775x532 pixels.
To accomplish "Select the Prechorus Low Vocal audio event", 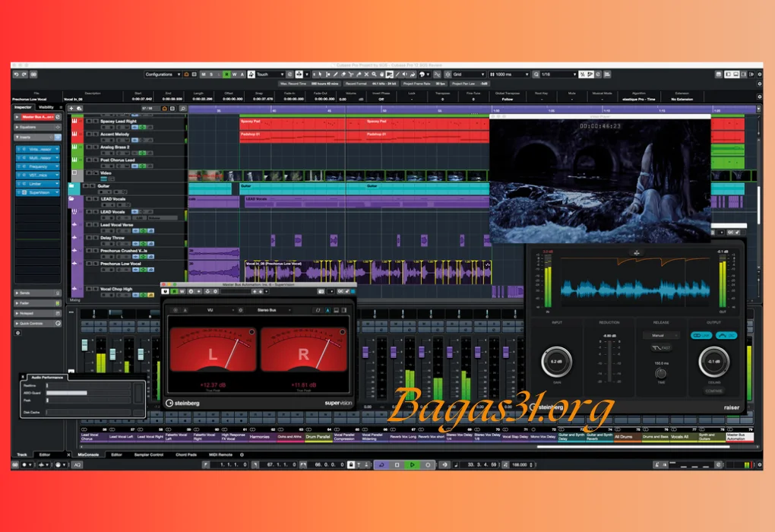I will click(368, 272).
